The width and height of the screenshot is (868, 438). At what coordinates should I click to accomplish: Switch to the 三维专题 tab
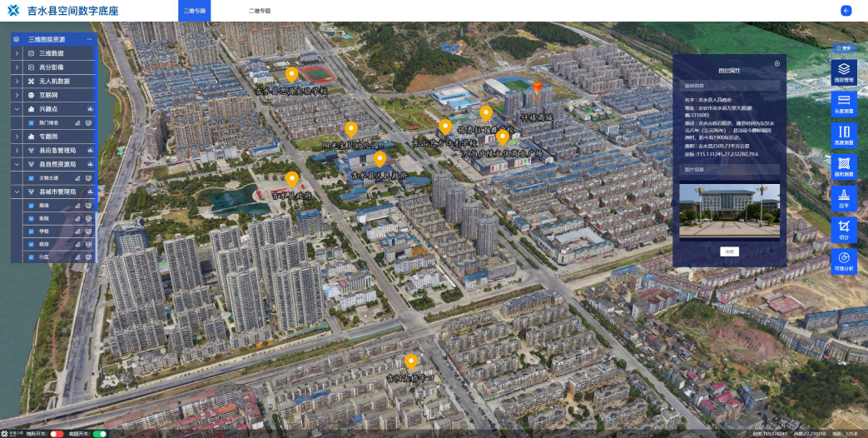[194, 11]
